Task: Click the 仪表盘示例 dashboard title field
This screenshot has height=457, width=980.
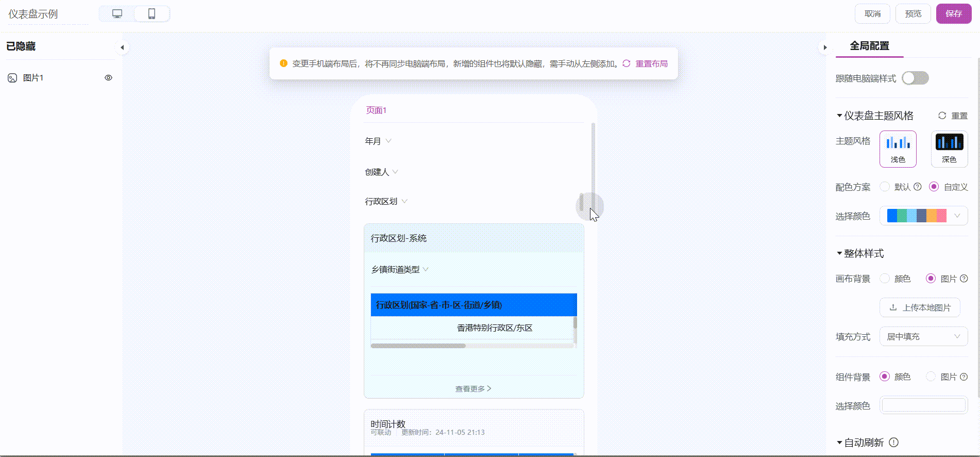Action: (48, 14)
